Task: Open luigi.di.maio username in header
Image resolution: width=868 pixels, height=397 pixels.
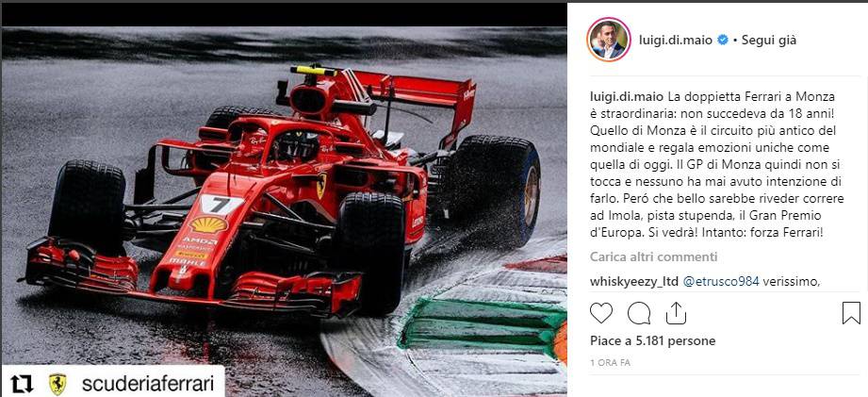Action: click(676, 40)
